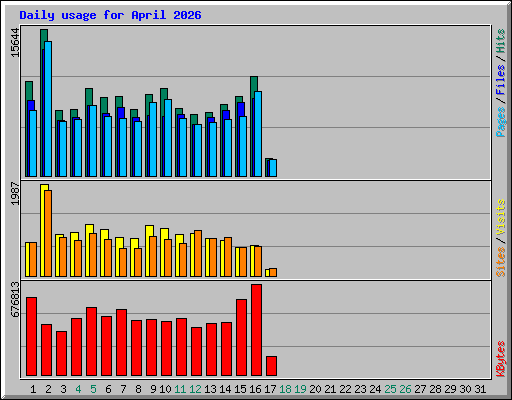Image resolution: width=512 pixels, height=400 pixels.
Task: Click the cyan 'Pages' legend label
Action: 501,122
